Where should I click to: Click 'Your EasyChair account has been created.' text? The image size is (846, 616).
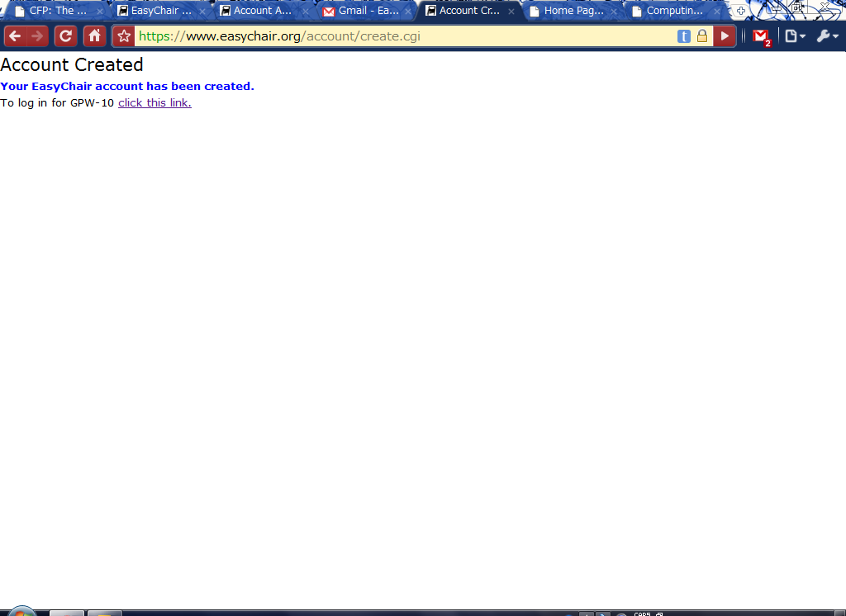point(127,87)
